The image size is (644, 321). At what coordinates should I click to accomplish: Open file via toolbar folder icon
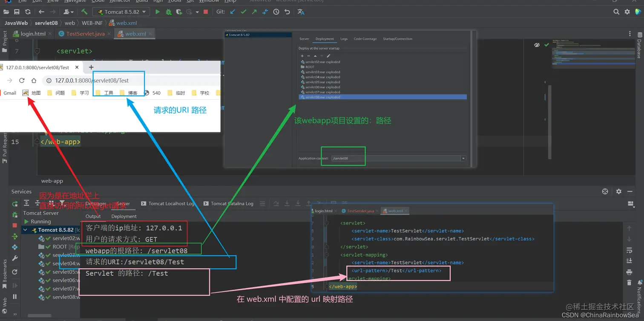(x=6, y=12)
